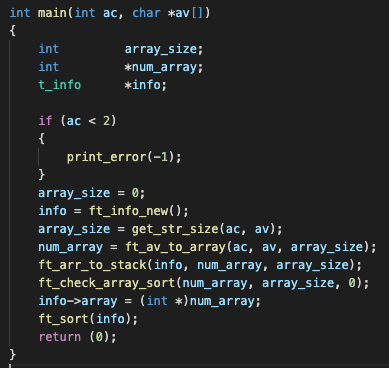The width and height of the screenshot is (389, 368).
Task: Click the "char" keyword in main's parameters
Action: (x=146, y=13)
